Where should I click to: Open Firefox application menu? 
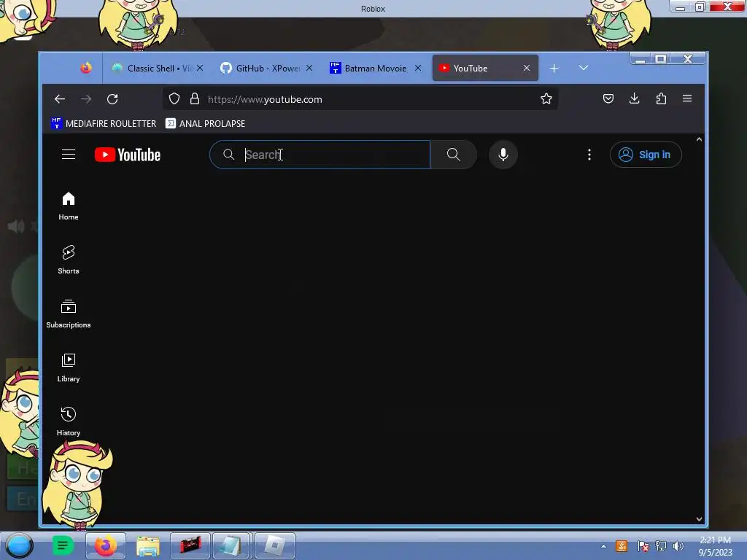click(687, 98)
